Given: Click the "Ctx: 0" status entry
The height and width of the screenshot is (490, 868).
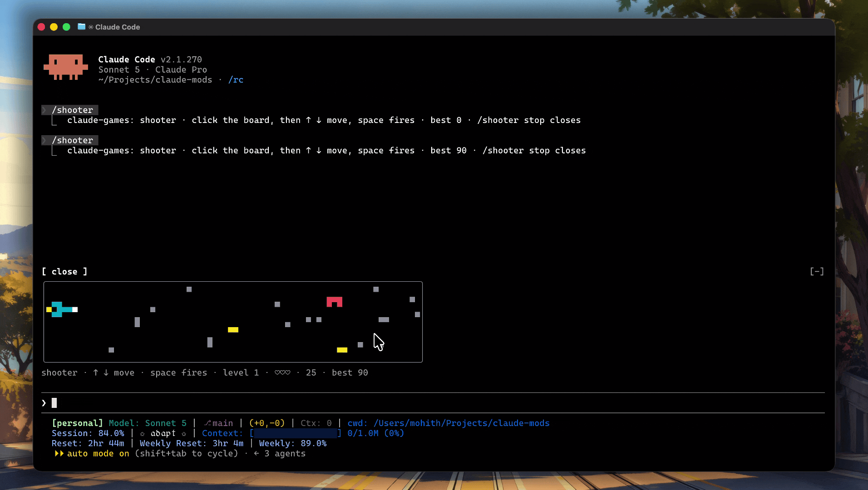Looking at the screenshot, I should [x=316, y=423].
